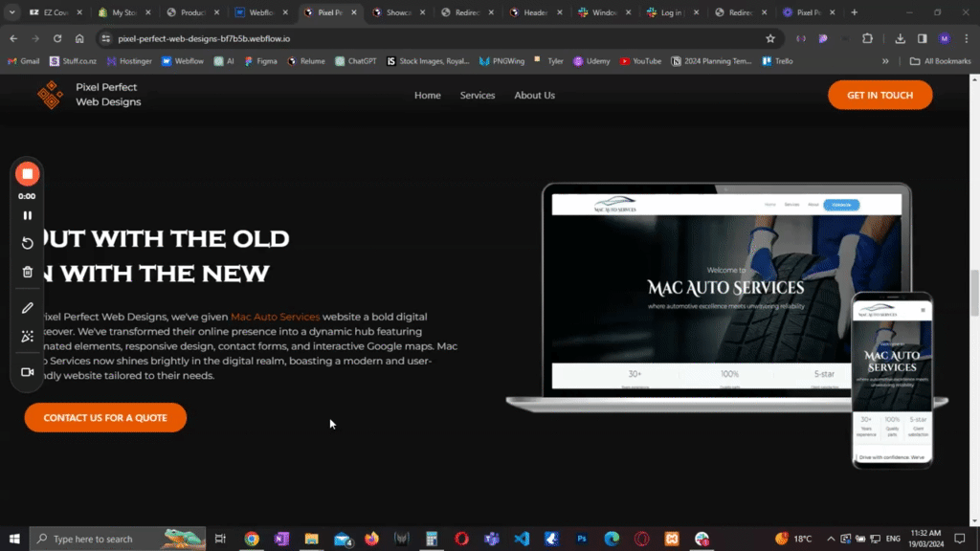
Task: Pause the recording
Action: click(27, 216)
